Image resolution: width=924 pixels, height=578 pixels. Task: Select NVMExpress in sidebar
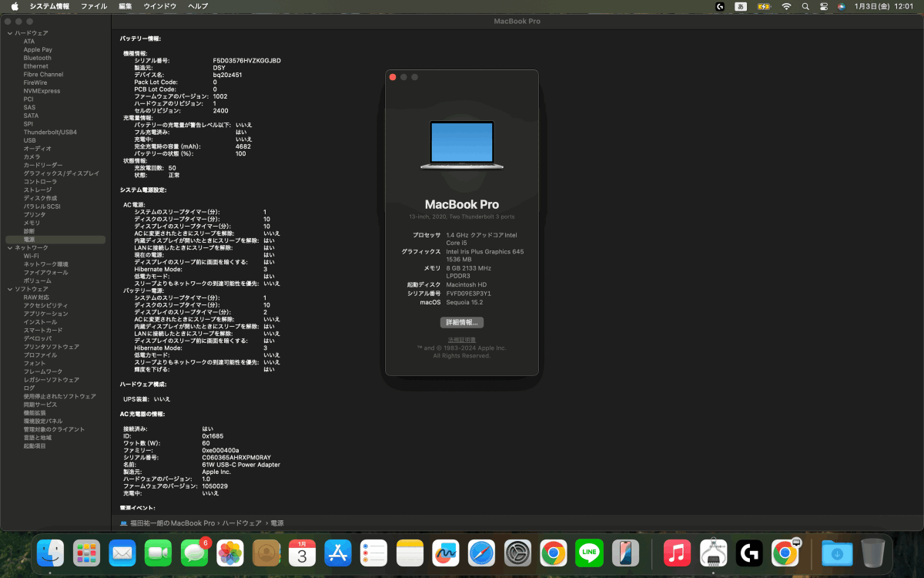(x=42, y=91)
